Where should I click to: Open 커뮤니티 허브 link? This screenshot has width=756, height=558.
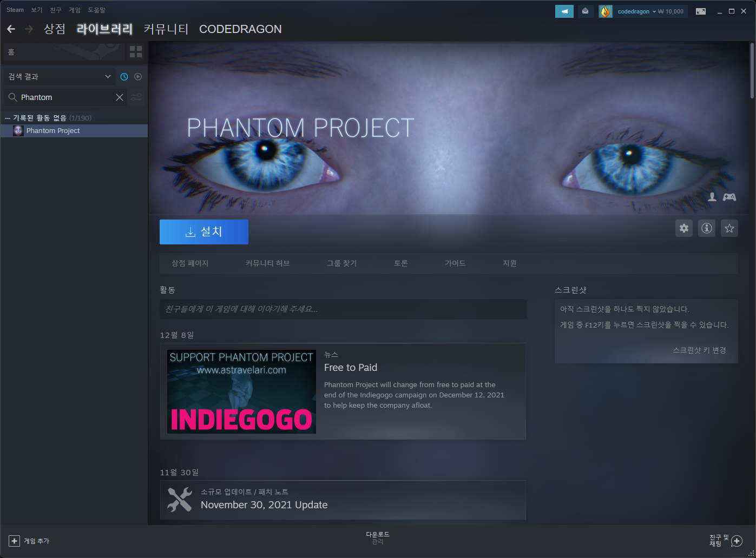(268, 263)
